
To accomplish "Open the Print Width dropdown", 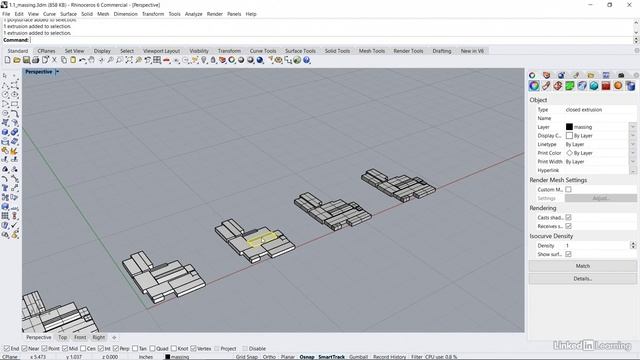I will 633,162.
